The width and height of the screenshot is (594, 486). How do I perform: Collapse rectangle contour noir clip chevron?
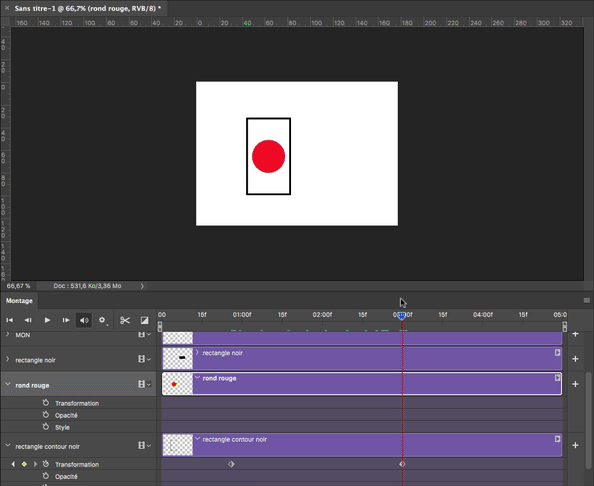[197, 439]
